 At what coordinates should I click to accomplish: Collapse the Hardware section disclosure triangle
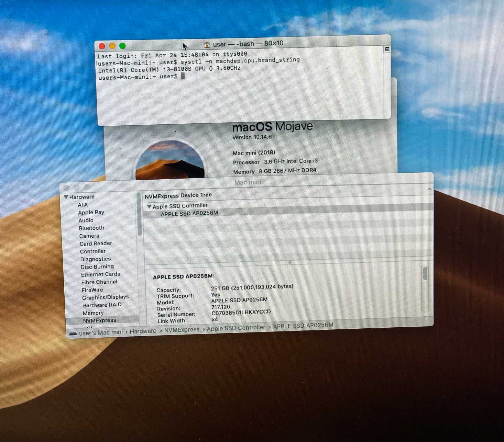(66, 197)
